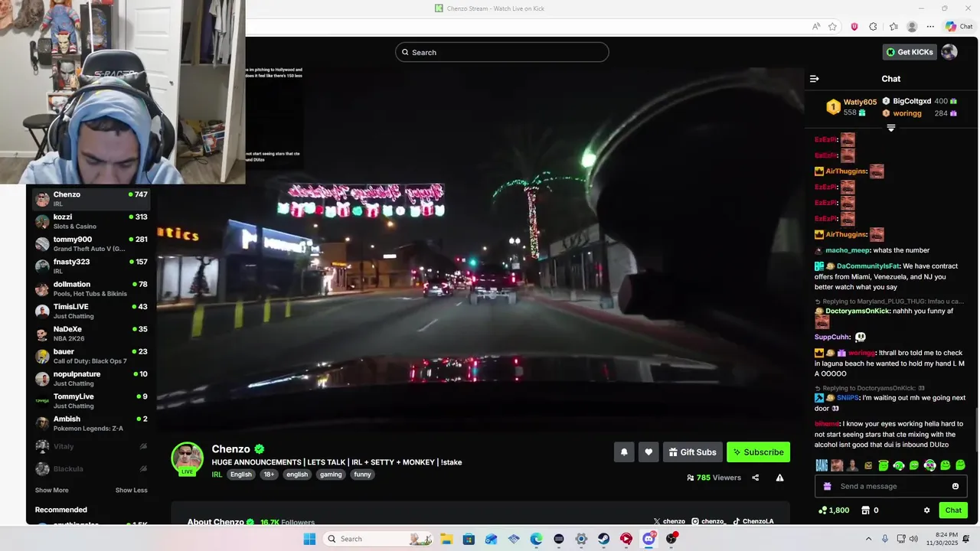Share the stream with the share icon
This screenshot has width=980, height=551.
pos(756,478)
